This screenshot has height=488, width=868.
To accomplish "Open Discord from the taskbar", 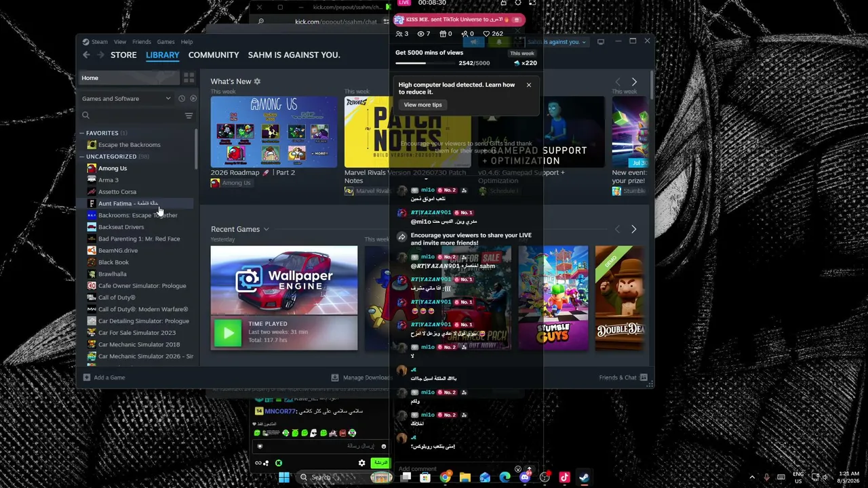I will point(525,477).
